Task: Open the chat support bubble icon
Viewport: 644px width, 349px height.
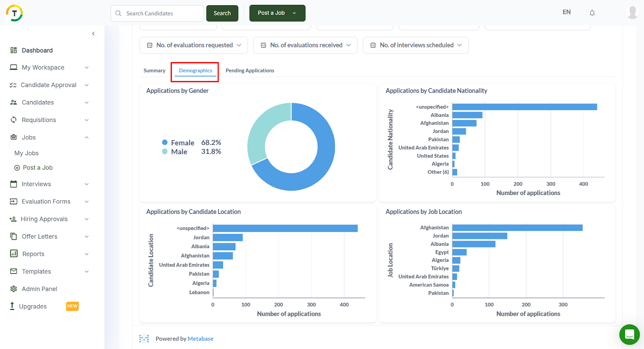Action: coord(629,334)
